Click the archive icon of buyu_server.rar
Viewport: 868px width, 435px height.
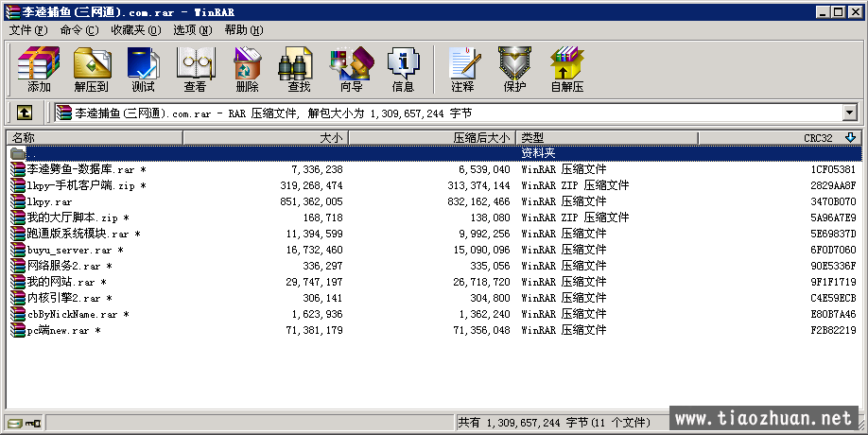tap(18, 250)
